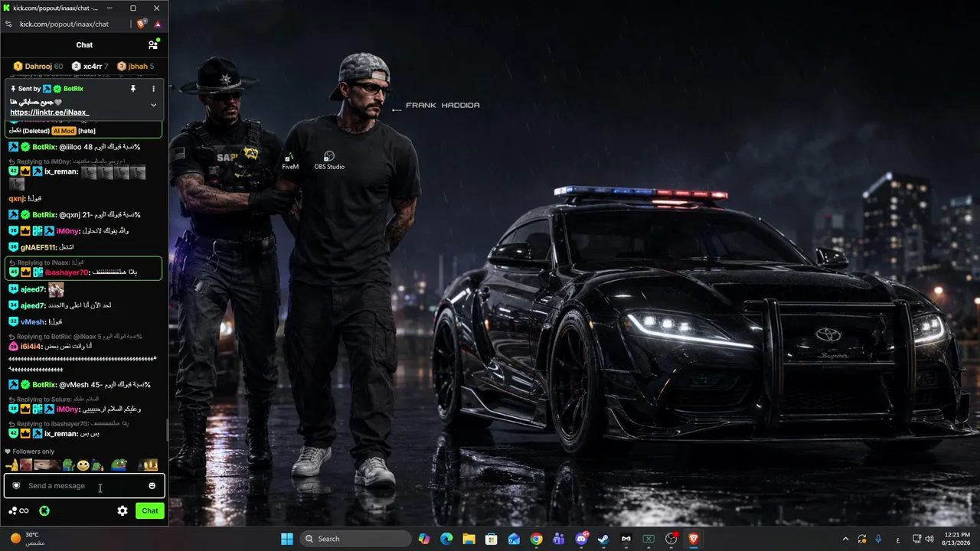Viewport: 980px width, 551px height.
Task: Open Steam from the taskbar
Action: click(604, 539)
